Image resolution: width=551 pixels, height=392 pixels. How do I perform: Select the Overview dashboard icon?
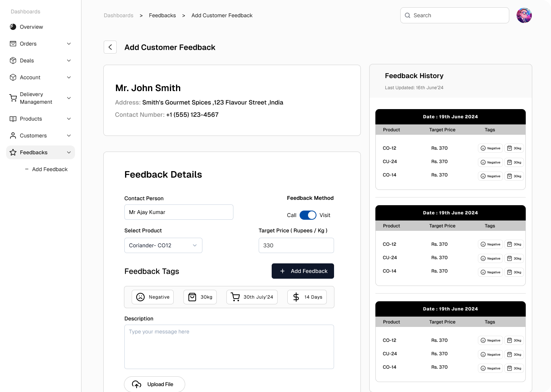click(13, 27)
